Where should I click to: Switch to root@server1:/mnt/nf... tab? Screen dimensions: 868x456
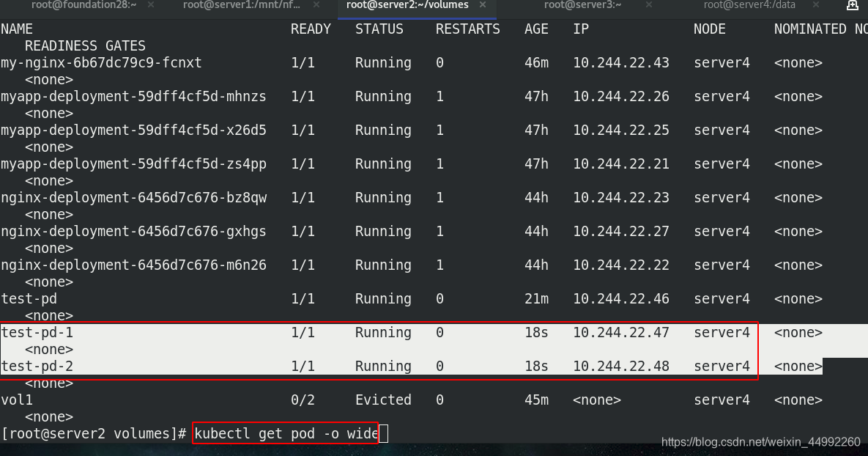pos(242,5)
